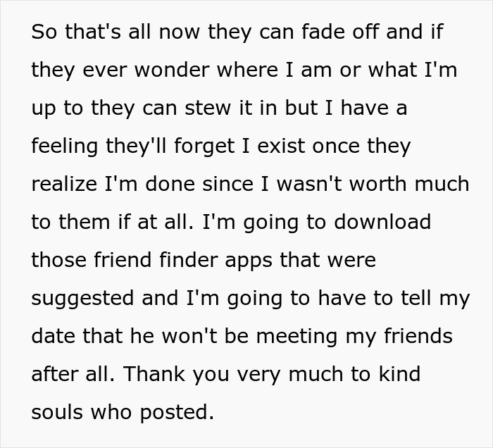The height and width of the screenshot is (448, 493).
Task: Click the phrase "after all." on the second-to-last line
Action: pyautogui.click(x=71, y=375)
